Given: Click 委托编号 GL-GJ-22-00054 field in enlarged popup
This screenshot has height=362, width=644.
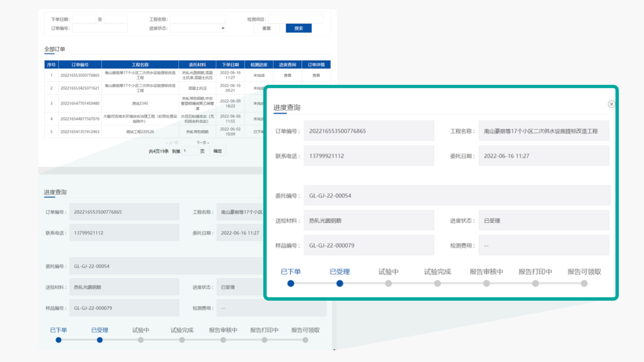Looking at the screenshot, I should (457, 195).
